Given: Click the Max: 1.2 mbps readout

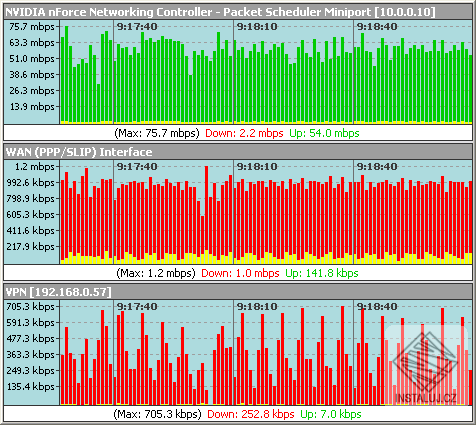Looking at the screenshot, I should [156, 273].
